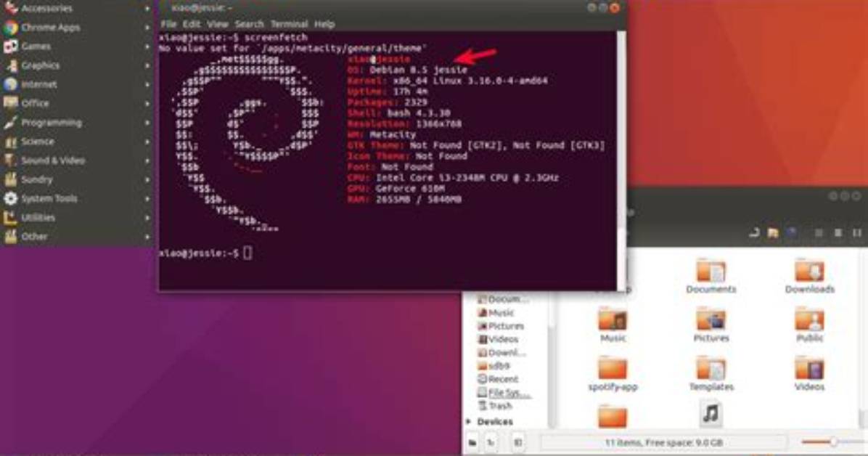This screenshot has height=456, width=868.
Task: Switch file manager to icon view
Action: (819, 233)
